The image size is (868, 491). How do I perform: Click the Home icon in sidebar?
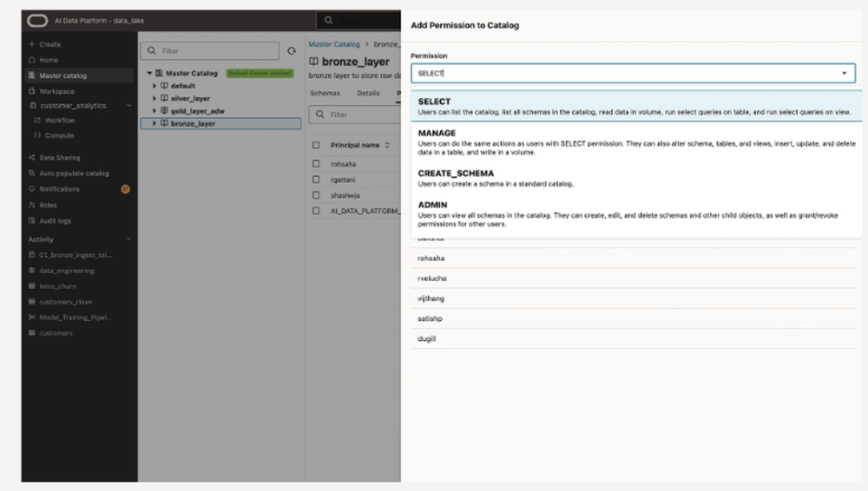click(x=32, y=60)
